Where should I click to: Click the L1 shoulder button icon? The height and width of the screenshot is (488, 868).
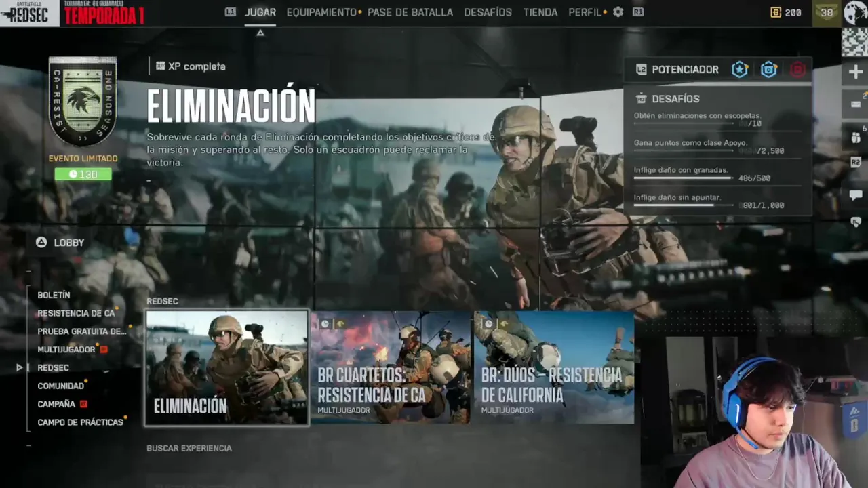pyautogui.click(x=231, y=12)
